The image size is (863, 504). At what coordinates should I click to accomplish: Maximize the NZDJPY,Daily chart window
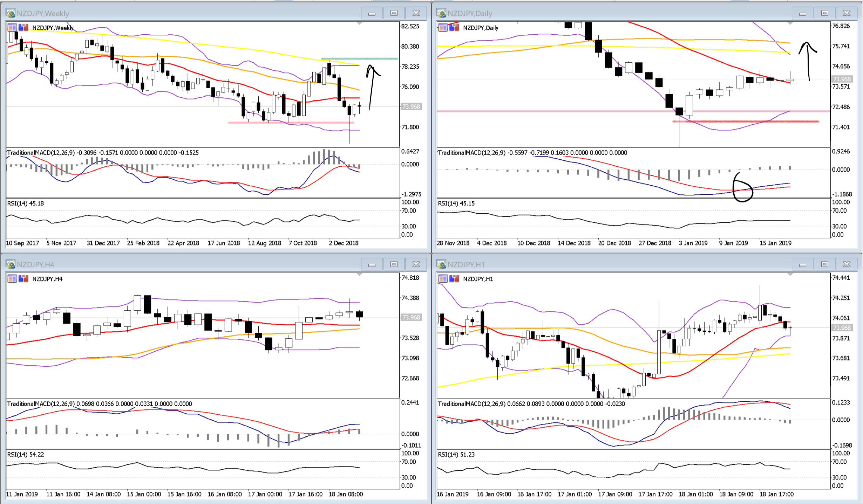tap(824, 13)
